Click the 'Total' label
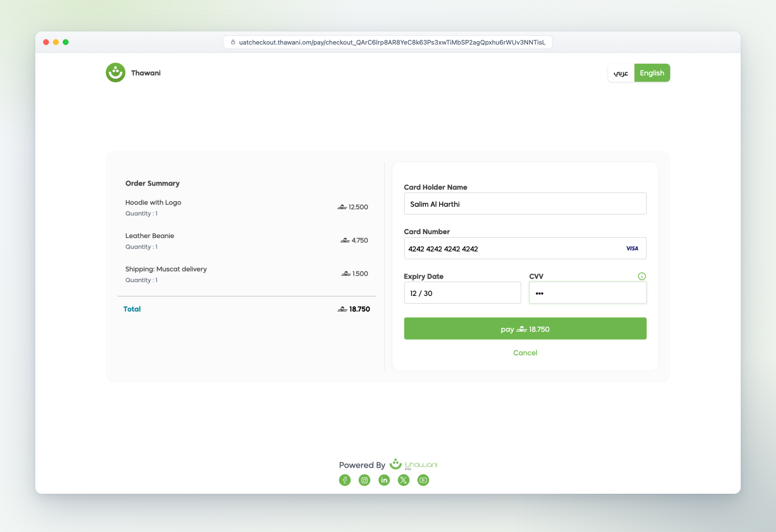The image size is (776, 532). [132, 309]
